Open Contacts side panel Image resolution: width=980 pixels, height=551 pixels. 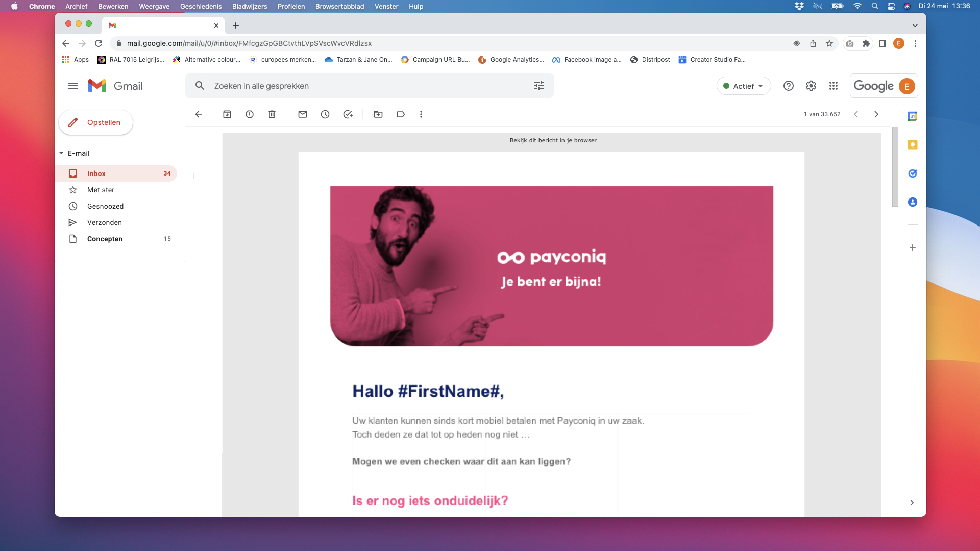tap(913, 202)
